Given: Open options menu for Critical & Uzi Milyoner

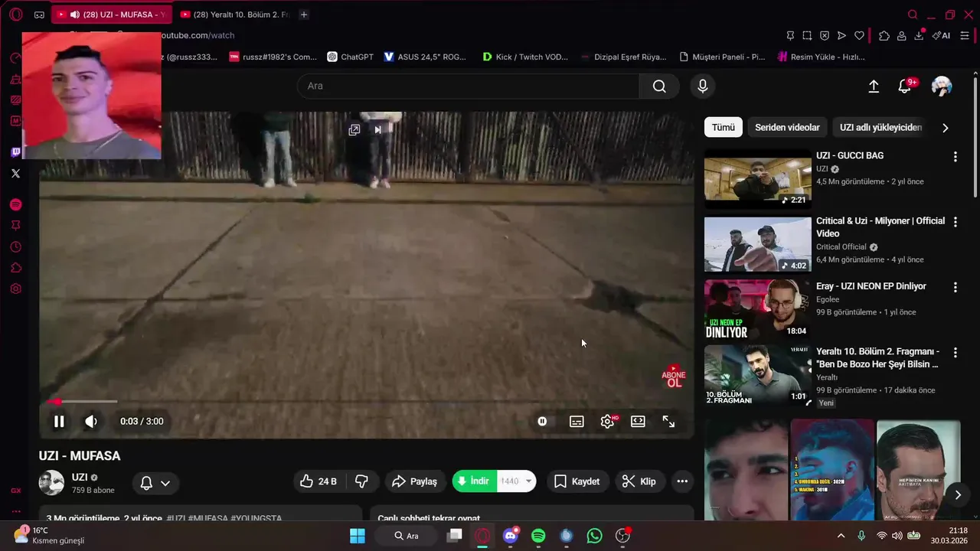Looking at the screenshot, I should pyautogui.click(x=955, y=222).
